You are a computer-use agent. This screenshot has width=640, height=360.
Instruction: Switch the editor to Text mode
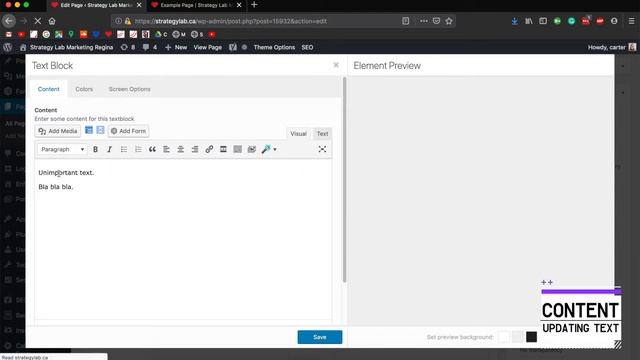point(322,133)
